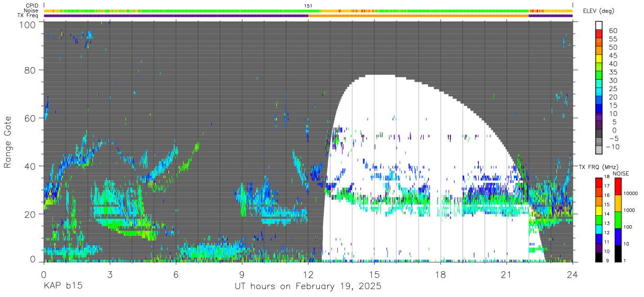This screenshot has height=297, width=644.
Task: Click the green segment of the NOISE colorbar
Action: pyautogui.click(x=618, y=219)
